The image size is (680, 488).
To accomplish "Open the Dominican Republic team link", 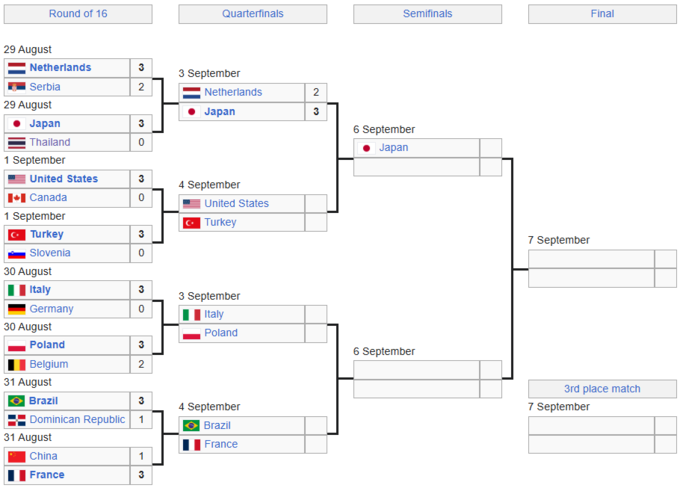I will [x=77, y=420].
